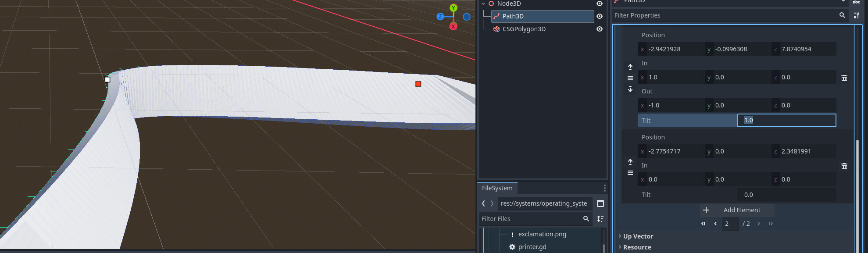This screenshot has width=868, height=253.
Task: Select the CSGPolygon3D node
Action: coord(524,29)
